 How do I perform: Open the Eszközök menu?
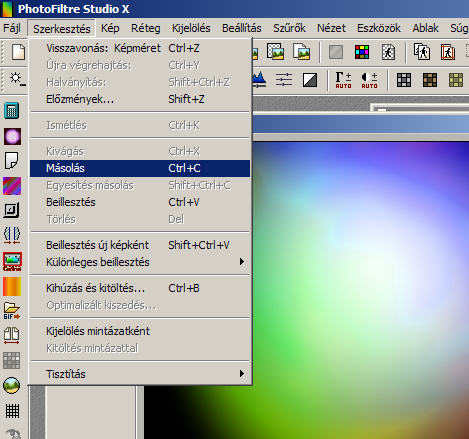[379, 28]
